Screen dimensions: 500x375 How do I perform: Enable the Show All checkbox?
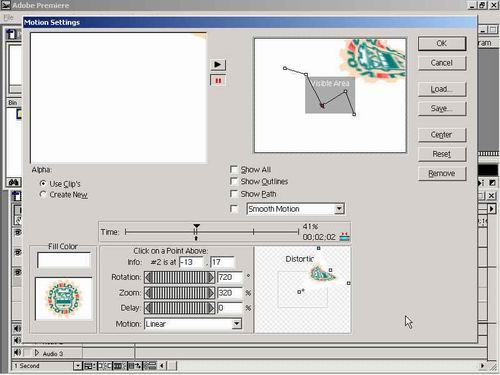tap(234, 169)
